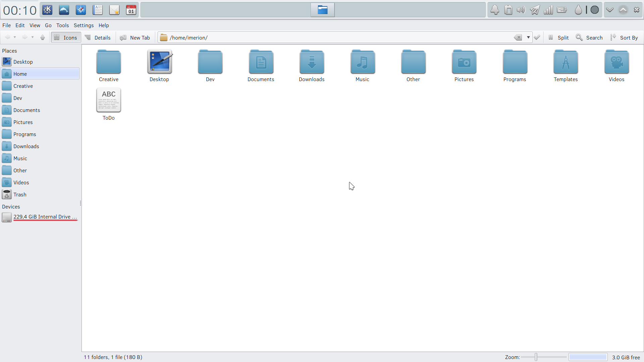644x362 pixels.
Task: Select Documents in the Places panel
Action: click(40, 110)
